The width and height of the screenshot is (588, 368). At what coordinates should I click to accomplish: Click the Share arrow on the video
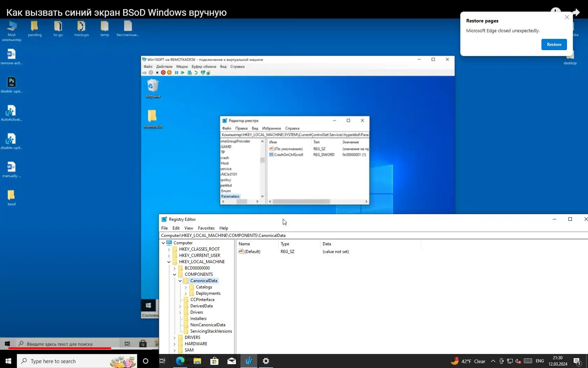[576, 13]
